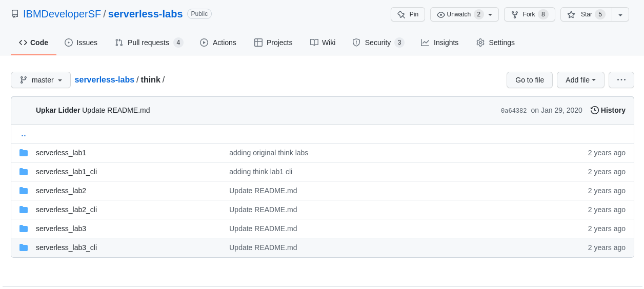The image size is (644, 289).
Task: Click Update README.md in the serverless_lab2 row
Action: point(263,191)
